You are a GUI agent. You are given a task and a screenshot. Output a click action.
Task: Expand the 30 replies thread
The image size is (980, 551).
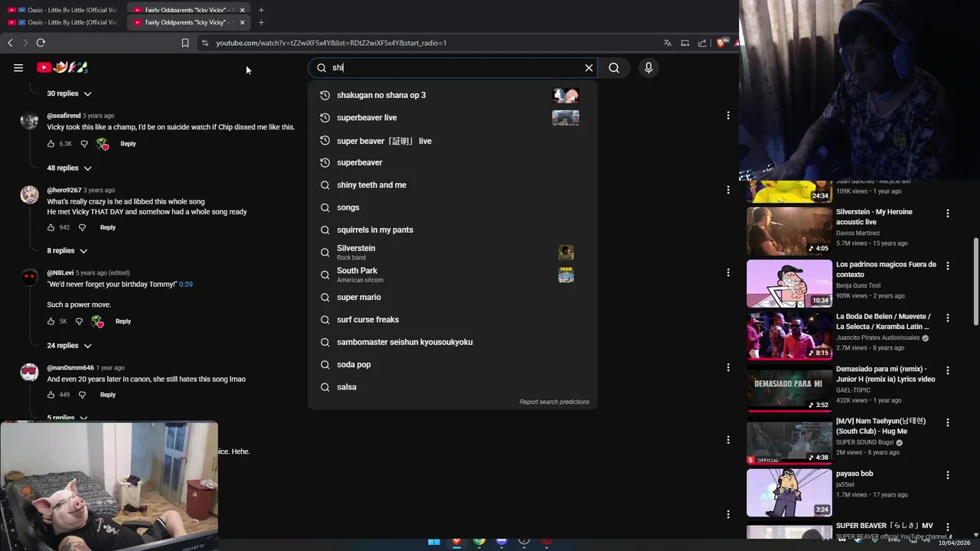[x=69, y=93]
